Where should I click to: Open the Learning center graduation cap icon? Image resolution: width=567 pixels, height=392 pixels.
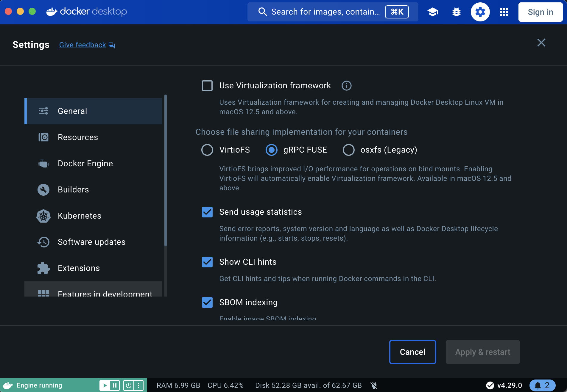[433, 12]
